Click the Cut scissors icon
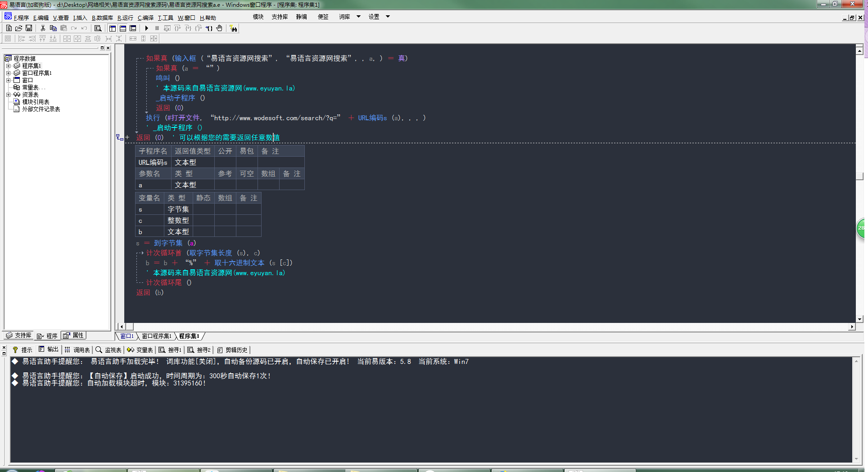This screenshot has width=868, height=472. pos(43,28)
